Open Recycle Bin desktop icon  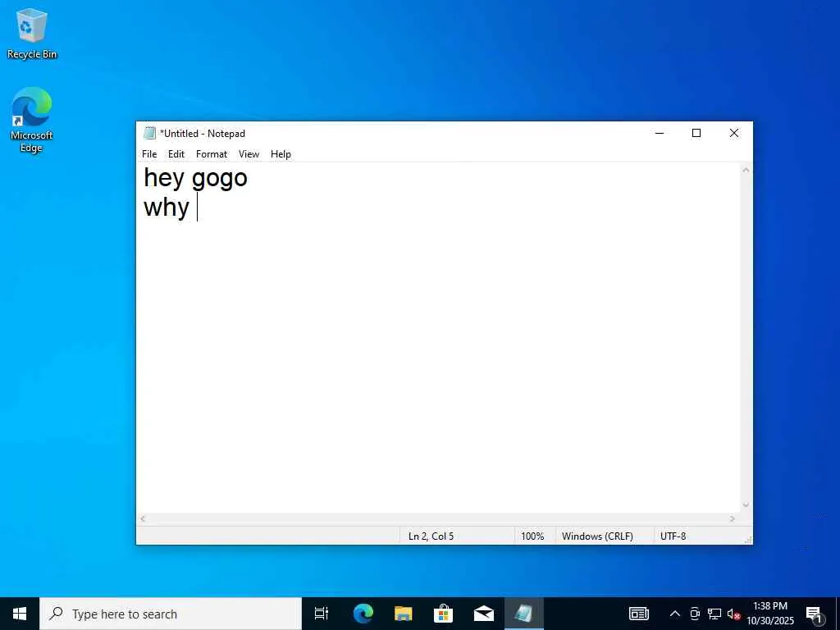coord(32,33)
